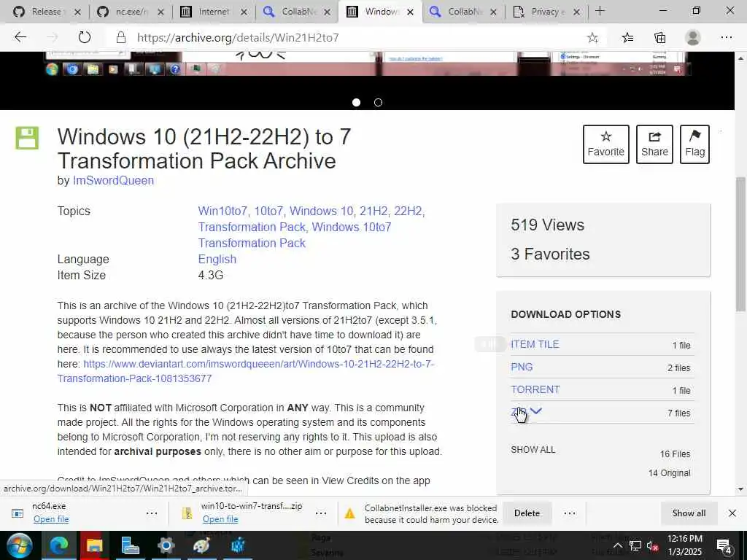Open File Explorer from the taskbar
Viewport: 747px width, 560px height.
(x=94, y=545)
